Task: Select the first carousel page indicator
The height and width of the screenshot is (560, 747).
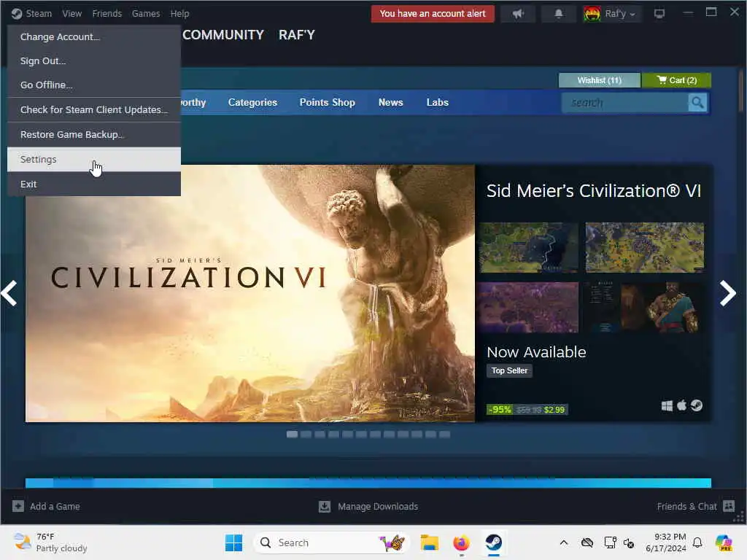Action: coord(292,435)
